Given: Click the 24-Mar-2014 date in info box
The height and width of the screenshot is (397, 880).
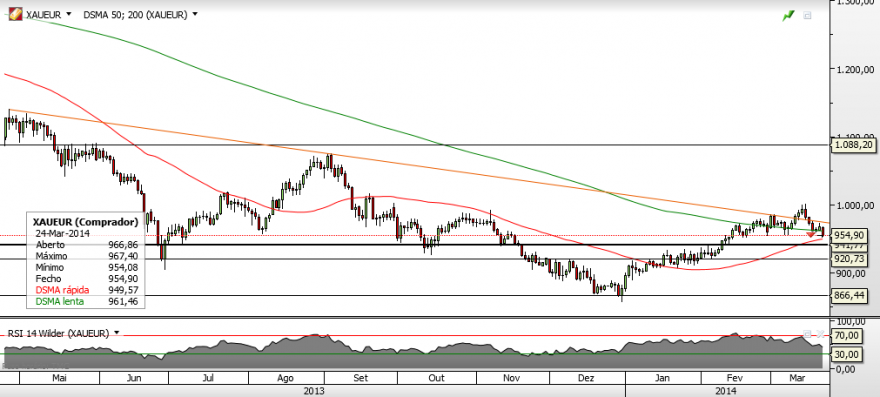Looking at the screenshot, I should point(62,233).
